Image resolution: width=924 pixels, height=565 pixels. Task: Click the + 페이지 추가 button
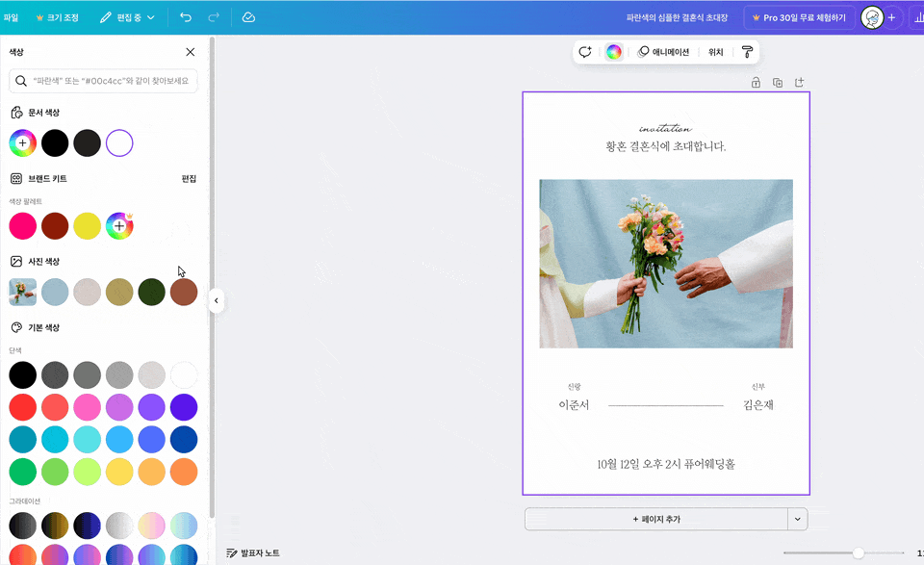[655, 519]
